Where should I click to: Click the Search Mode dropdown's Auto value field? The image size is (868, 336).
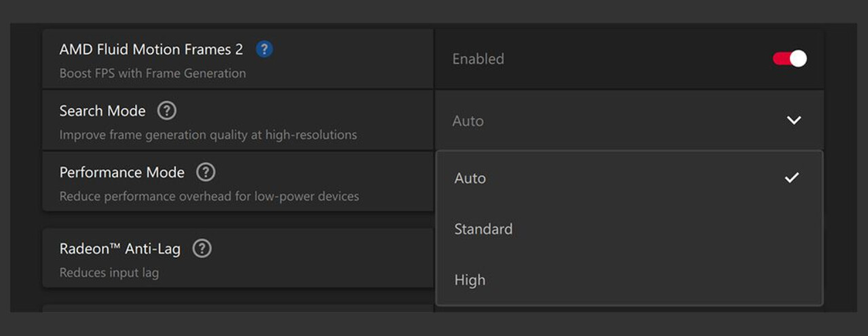click(x=628, y=121)
